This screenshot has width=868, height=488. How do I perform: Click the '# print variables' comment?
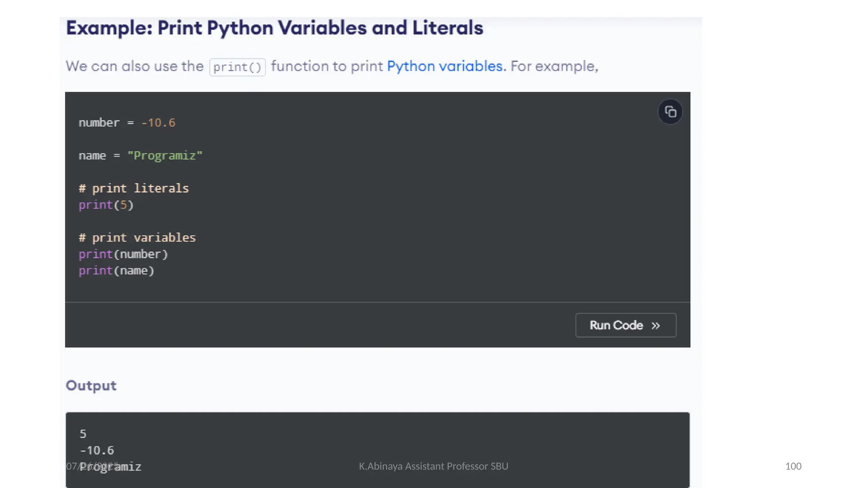tap(137, 238)
